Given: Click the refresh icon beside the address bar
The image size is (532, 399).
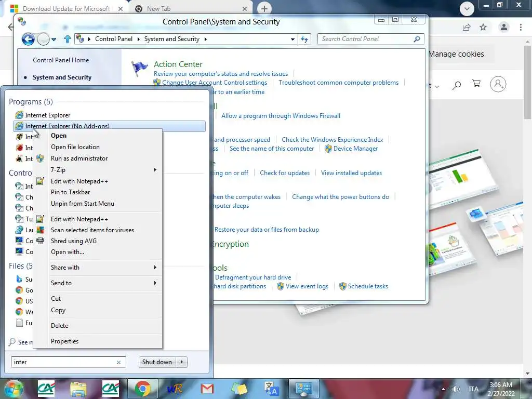Looking at the screenshot, I should point(304,39).
